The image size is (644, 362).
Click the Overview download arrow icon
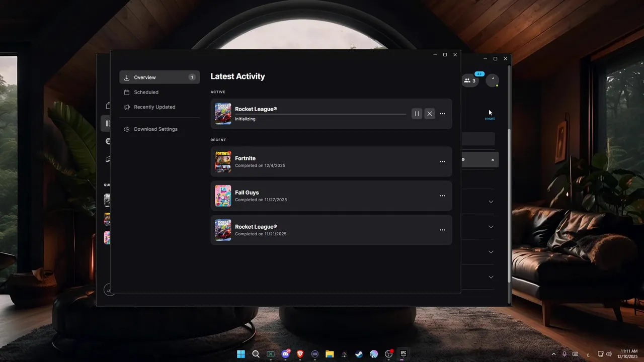[127, 77]
